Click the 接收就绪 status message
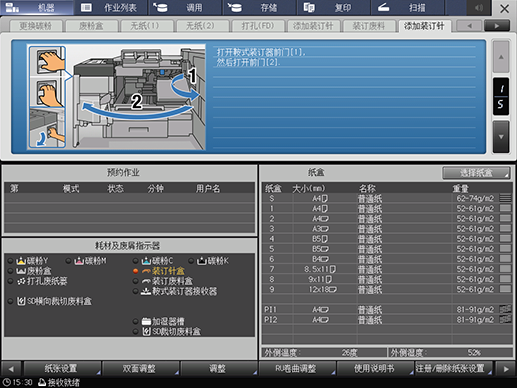Image resolution: width=517 pixels, height=388 pixels. point(59,382)
